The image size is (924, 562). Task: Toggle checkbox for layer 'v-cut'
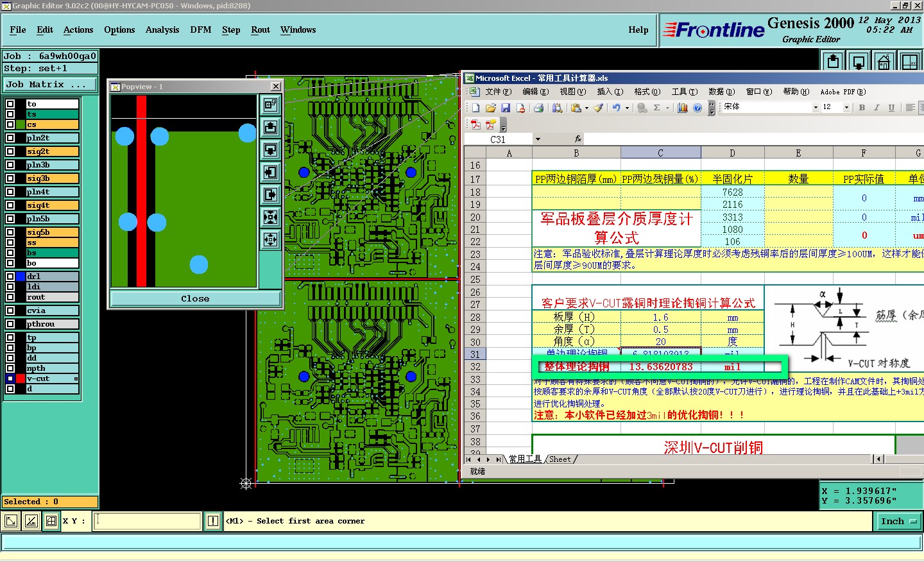[x=10, y=379]
